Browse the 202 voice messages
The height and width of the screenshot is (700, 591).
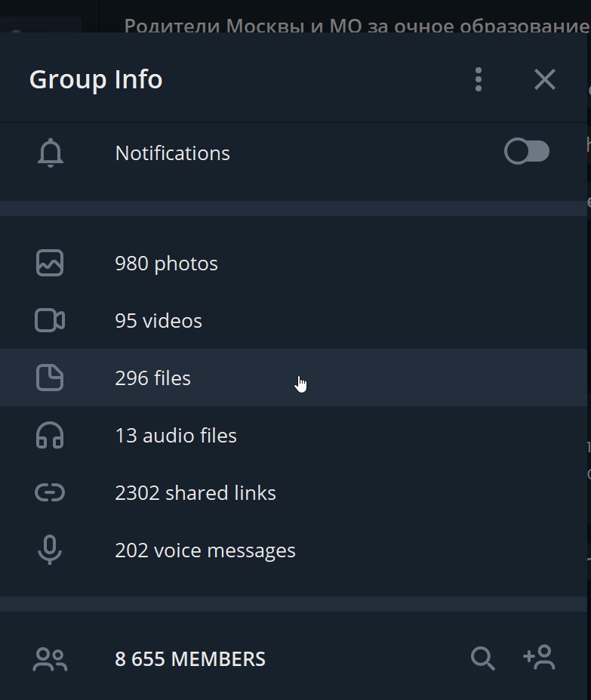(205, 550)
